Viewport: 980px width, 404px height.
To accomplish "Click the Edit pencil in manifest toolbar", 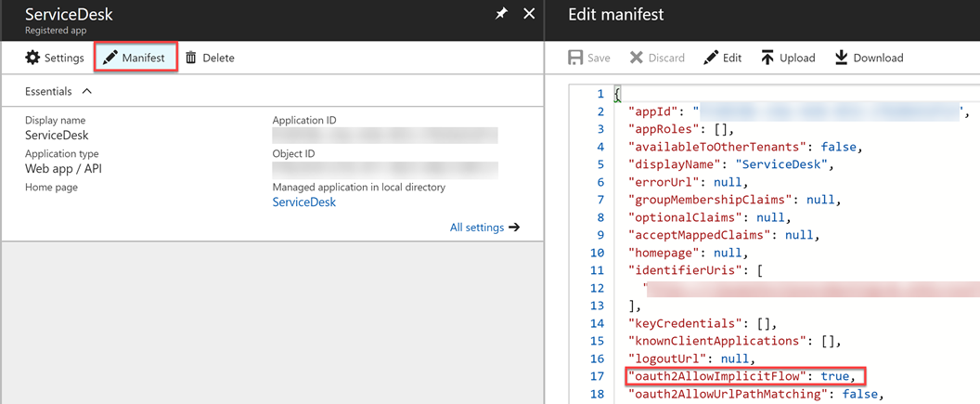I will click(711, 58).
